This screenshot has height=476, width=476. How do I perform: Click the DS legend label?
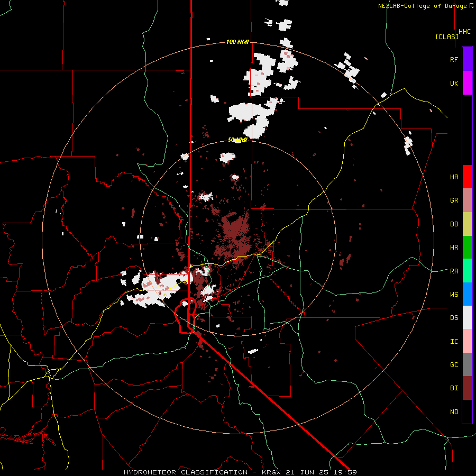[454, 318]
